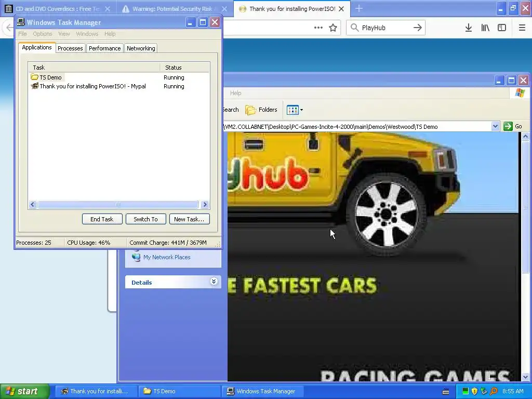Close the CD and DVD Coverdiscs tab

coord(108,9)
